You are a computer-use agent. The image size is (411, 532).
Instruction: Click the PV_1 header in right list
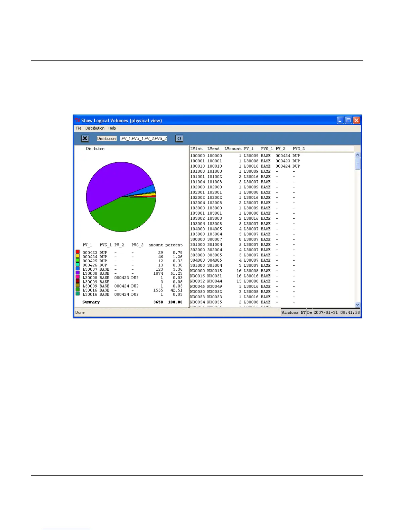pyautogui.click(x=249, y=149)
